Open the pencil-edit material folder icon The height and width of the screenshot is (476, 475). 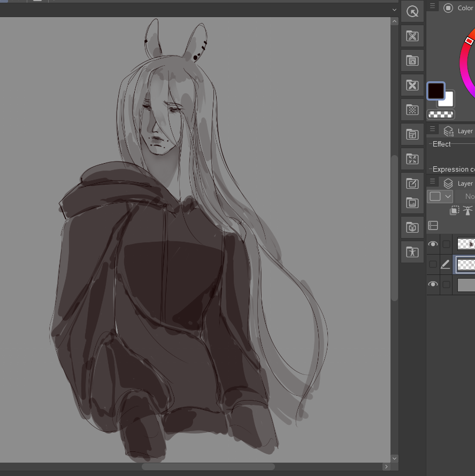412,183
